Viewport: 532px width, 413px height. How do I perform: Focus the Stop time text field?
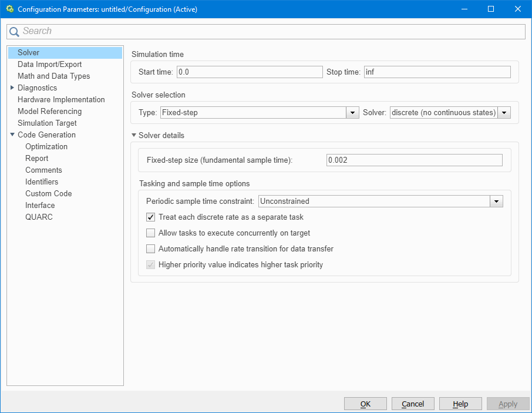click(x=437, y=72)
